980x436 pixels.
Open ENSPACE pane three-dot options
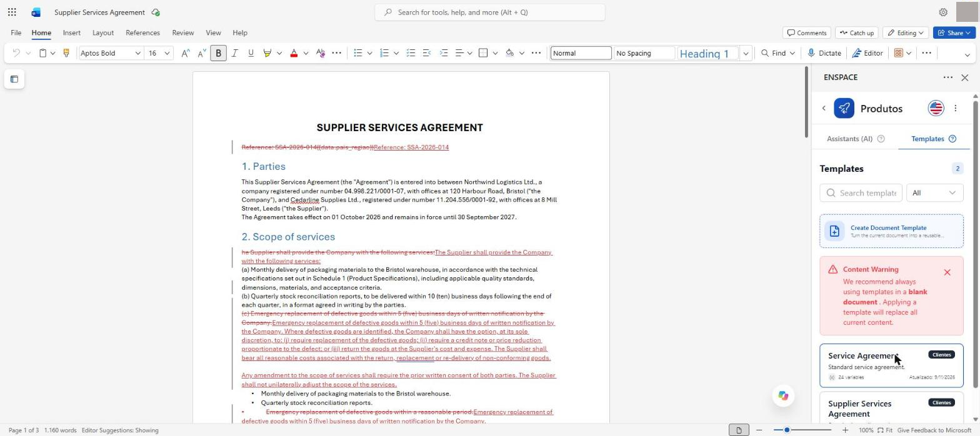tap(948, 77)
